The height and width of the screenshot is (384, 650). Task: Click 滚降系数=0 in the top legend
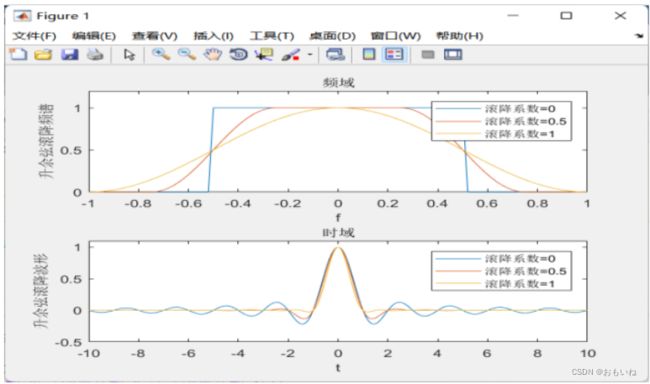click(x=520, y=109)
